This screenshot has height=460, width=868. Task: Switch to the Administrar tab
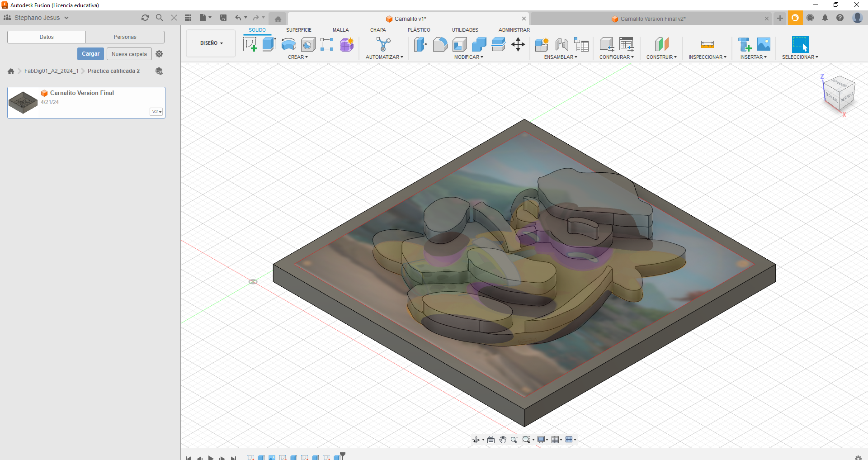pyautogui.click(x=514, y=30)
